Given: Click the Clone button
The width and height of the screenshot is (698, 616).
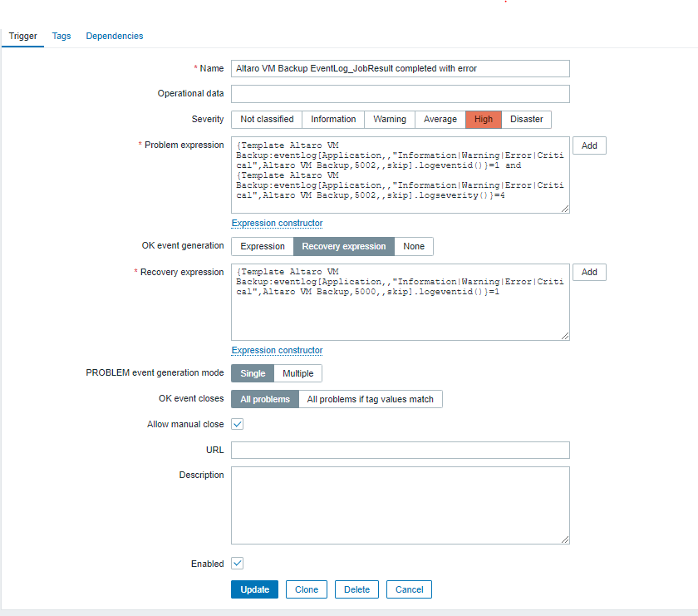Looking at the screenshot, I should click(x=307, y=589).
